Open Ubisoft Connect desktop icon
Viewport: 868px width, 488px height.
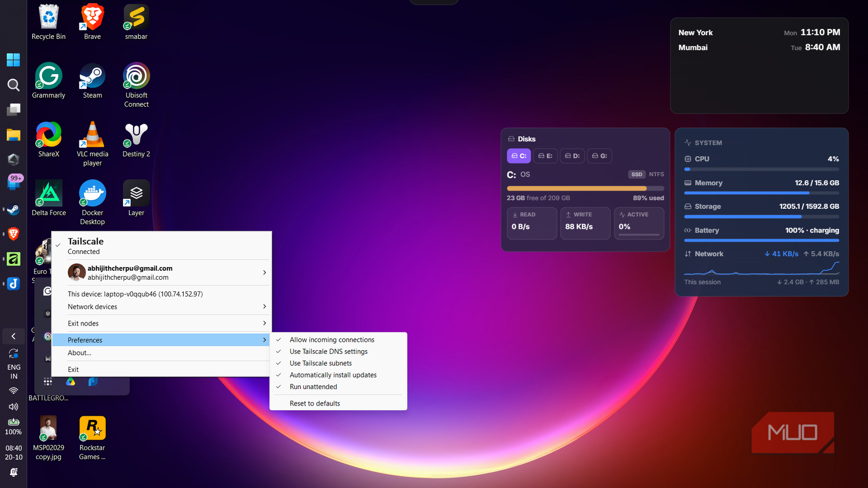pyautogui.click(x=136, y=85)
